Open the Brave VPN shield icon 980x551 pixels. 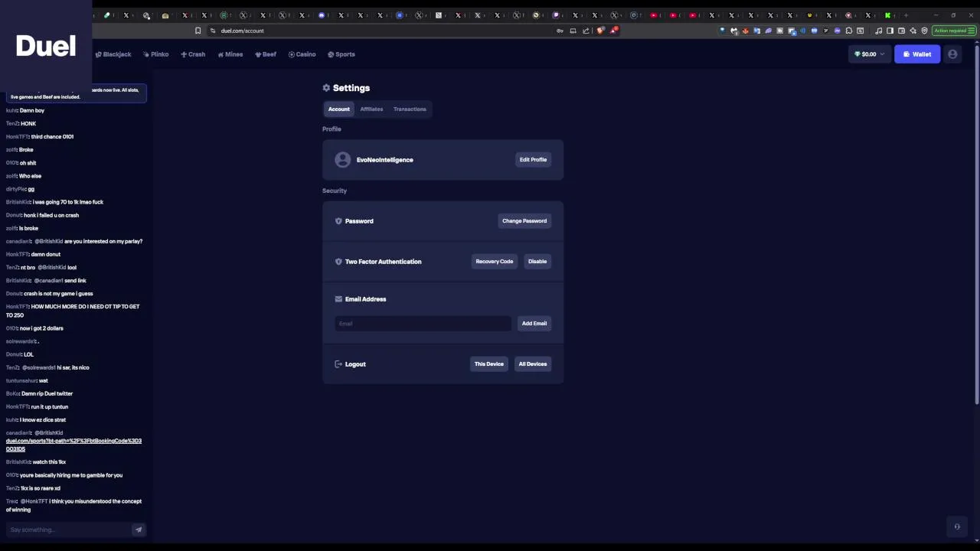tap(924, 31)
